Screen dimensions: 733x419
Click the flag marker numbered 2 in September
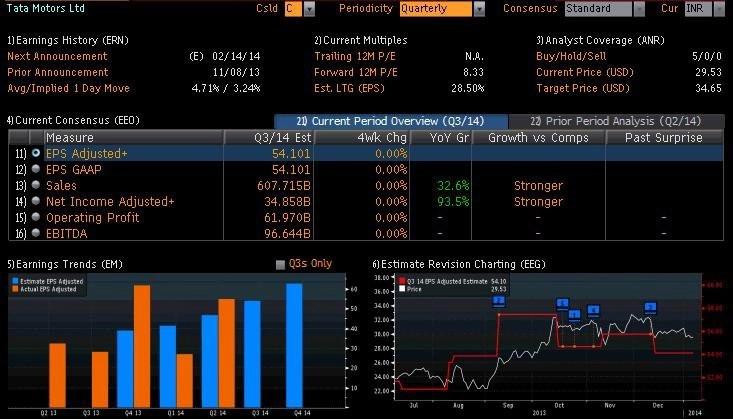click(x=499, y=301)
